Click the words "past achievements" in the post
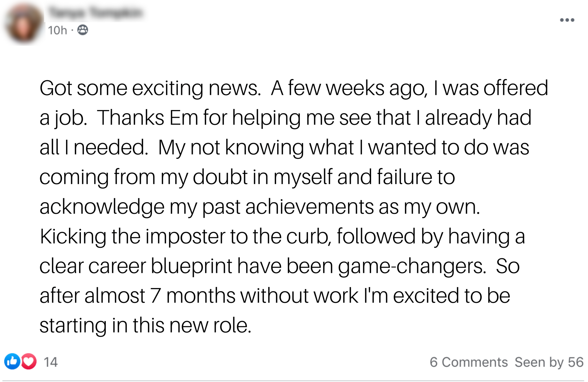 click(287, 207)
